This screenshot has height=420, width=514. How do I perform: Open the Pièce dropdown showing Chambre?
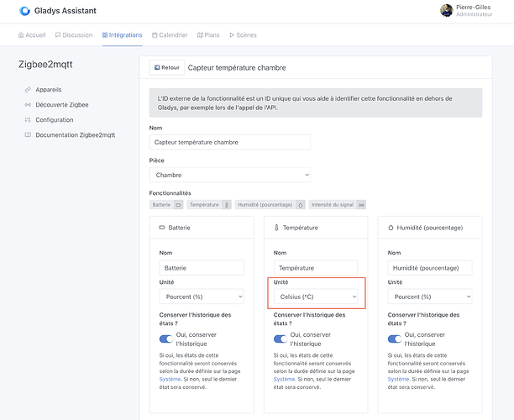(229, 176)
